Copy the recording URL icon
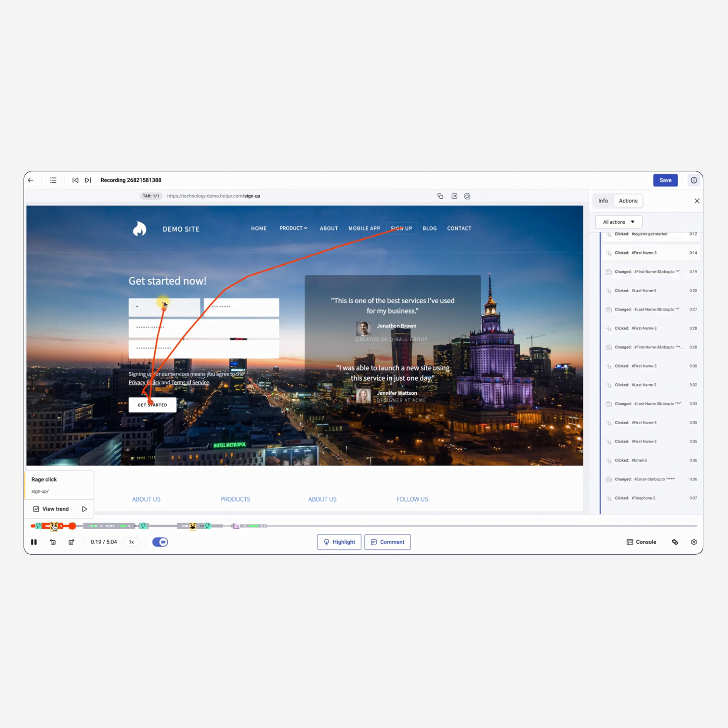The image size is (728, 728). [x=440, y=196]
